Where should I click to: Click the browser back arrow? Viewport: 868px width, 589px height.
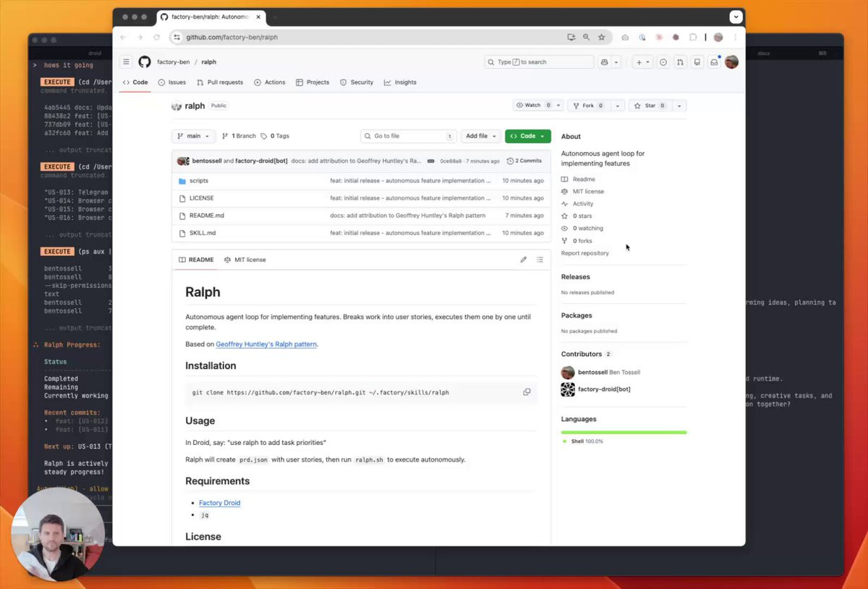(123, 37)
